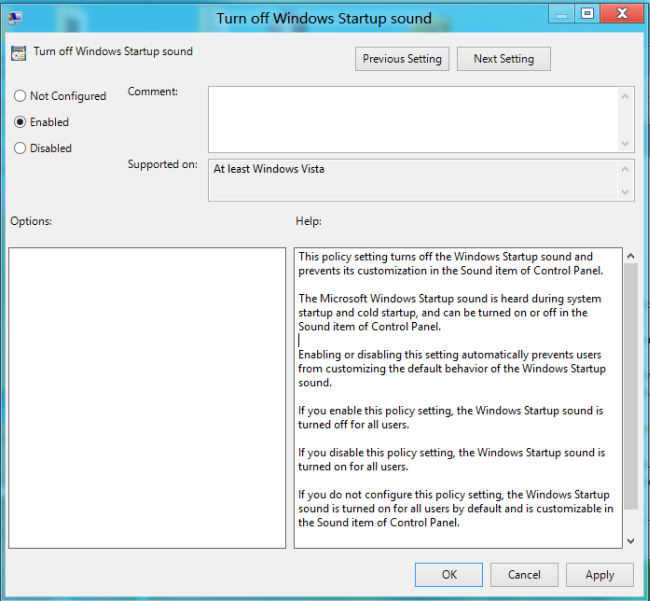Viewport: 650px width, 601px height.
Task: Close the dialog with the X button
Action: click(622, 15)
